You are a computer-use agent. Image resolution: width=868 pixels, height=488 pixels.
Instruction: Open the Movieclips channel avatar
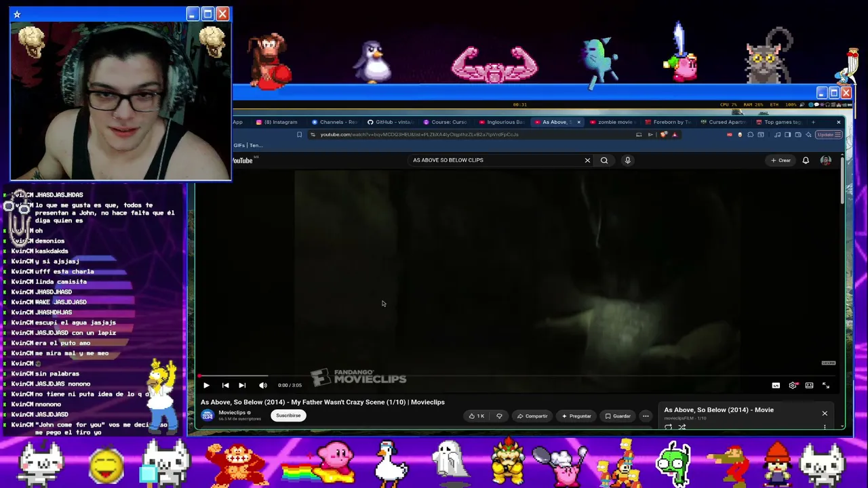click(x=208, y=415)
